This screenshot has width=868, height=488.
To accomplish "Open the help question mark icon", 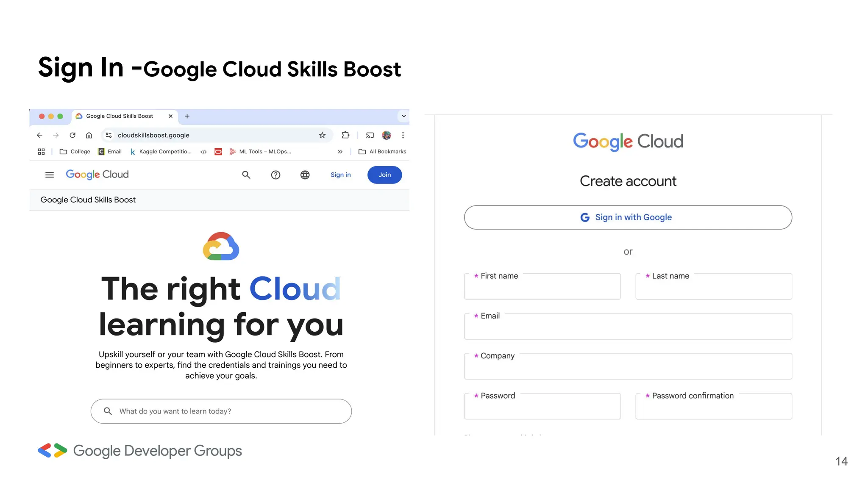I will (275, 175).
